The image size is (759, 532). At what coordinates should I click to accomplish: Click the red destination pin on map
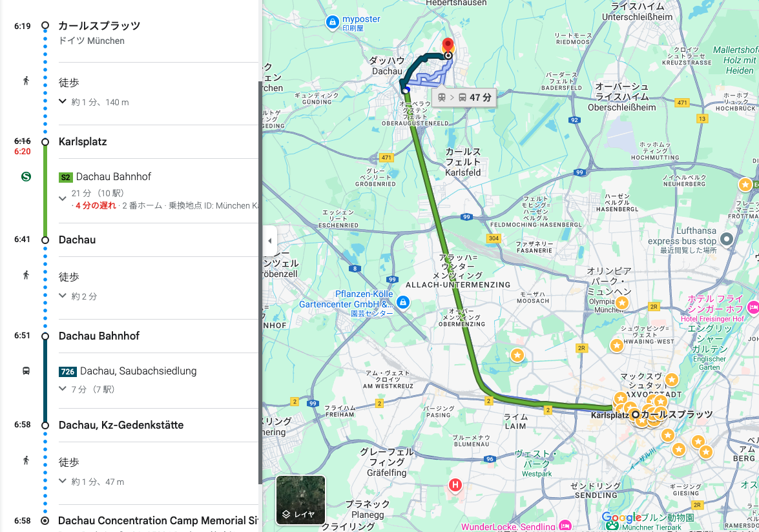(448, 46)
